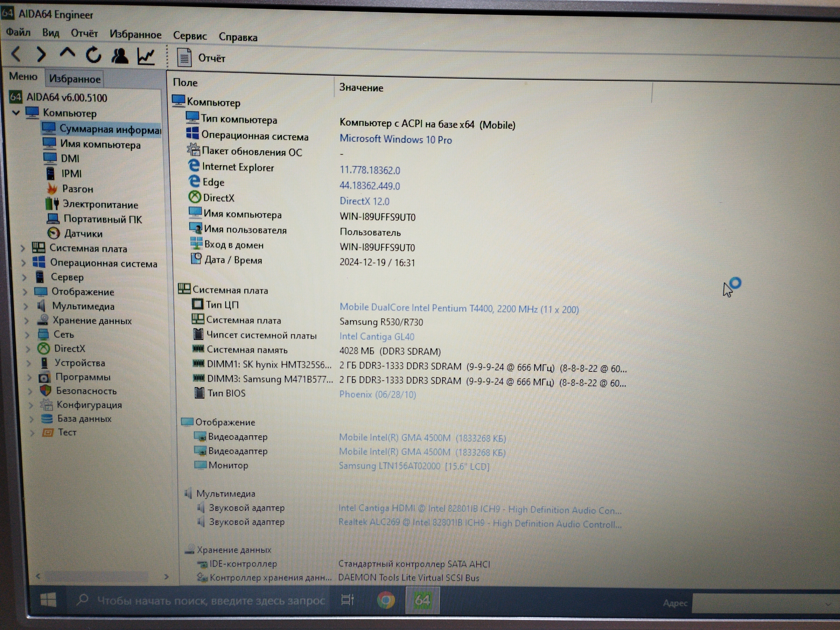The image size is (840, 630).
Task: Select the DMI tree item
Action: pos(61,158)
